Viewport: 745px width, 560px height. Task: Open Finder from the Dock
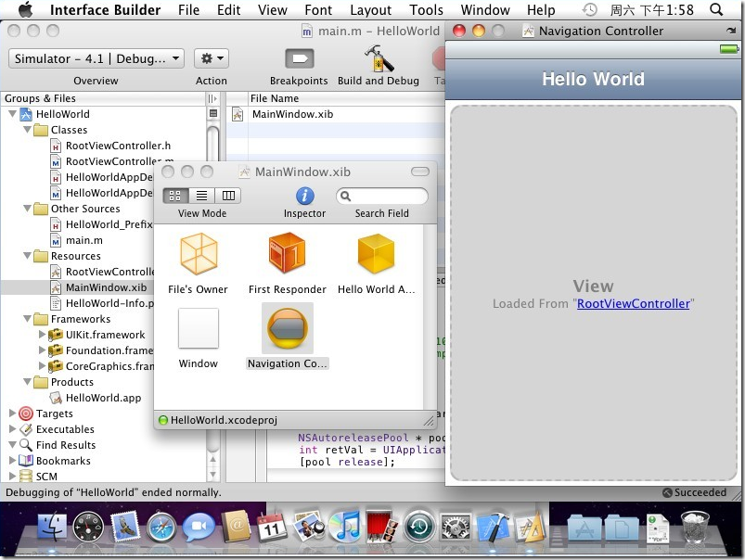pyautogui.click(x=52, y=527)
